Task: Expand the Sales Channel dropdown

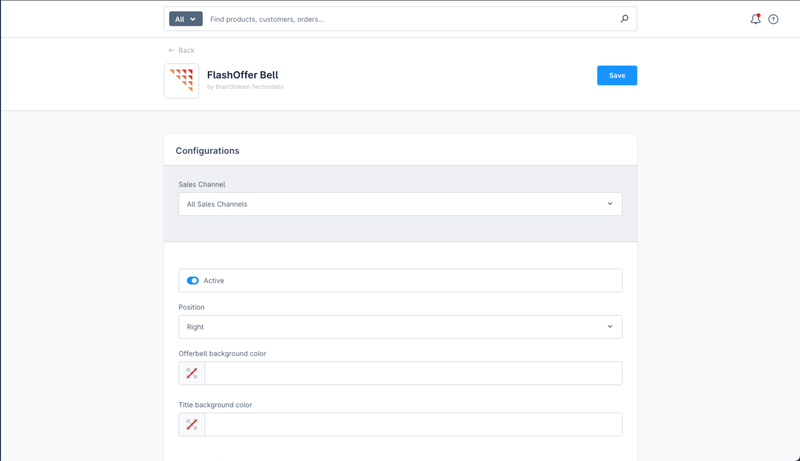Action: (400, 204)
